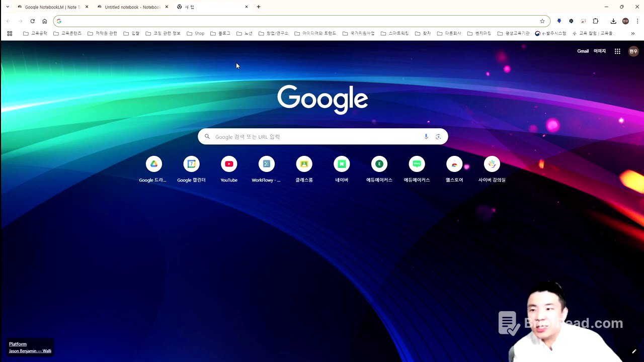Open the 스마트워킹 bookmark folder

(395, 33)
